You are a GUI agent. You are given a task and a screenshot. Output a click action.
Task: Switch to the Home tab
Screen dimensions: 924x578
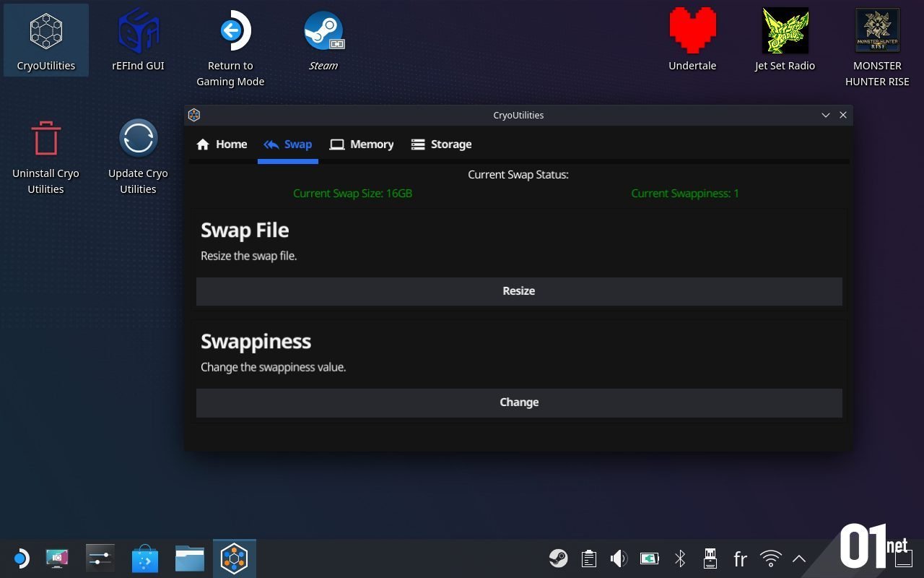tap(222, 144)
